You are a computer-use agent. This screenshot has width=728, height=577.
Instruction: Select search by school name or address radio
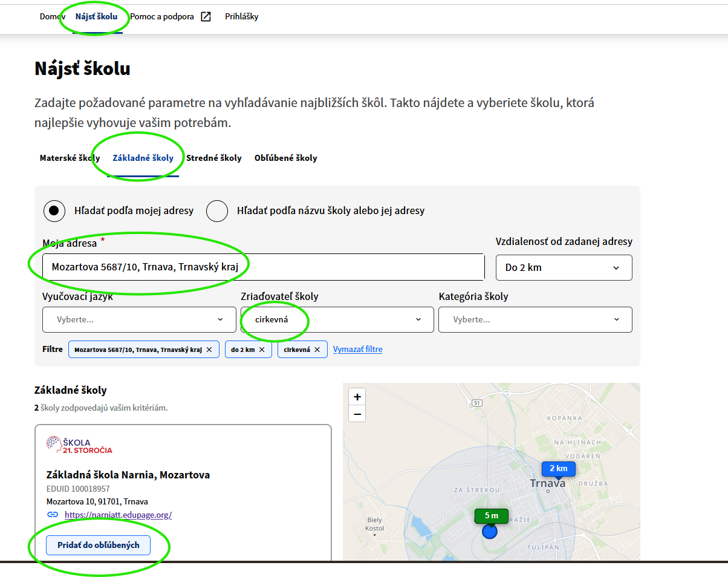(x=217, y=211)
